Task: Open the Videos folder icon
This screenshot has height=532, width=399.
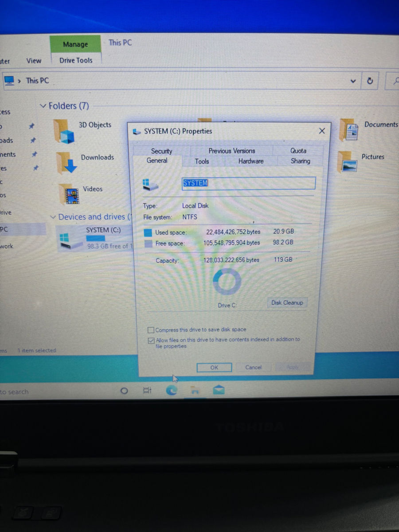Action: coord(69,194)
